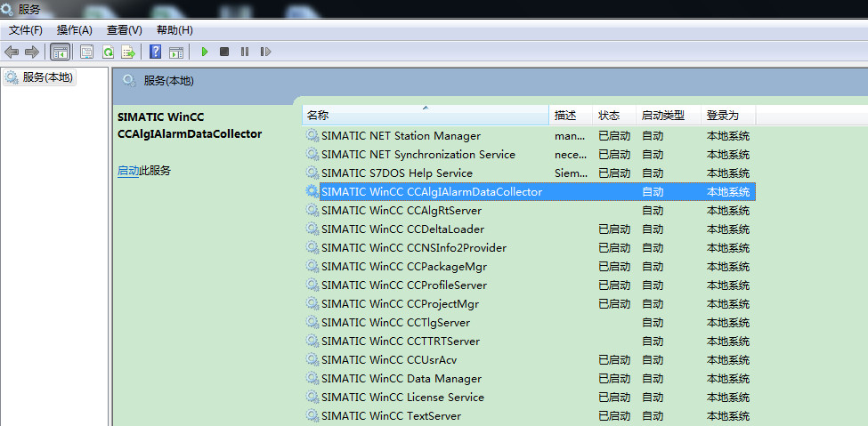Click gear icon beside WinCC License Service

(x=312, y=398)
